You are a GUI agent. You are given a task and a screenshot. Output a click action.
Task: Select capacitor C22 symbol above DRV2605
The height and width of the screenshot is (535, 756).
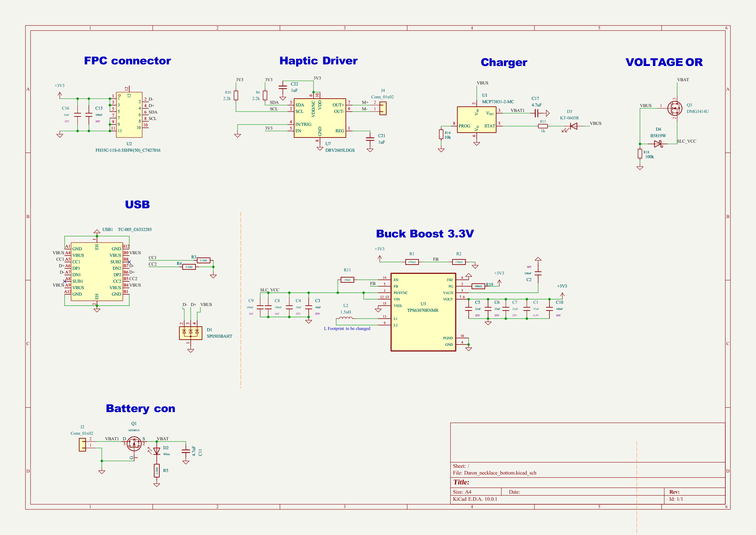tap(282, 87)
